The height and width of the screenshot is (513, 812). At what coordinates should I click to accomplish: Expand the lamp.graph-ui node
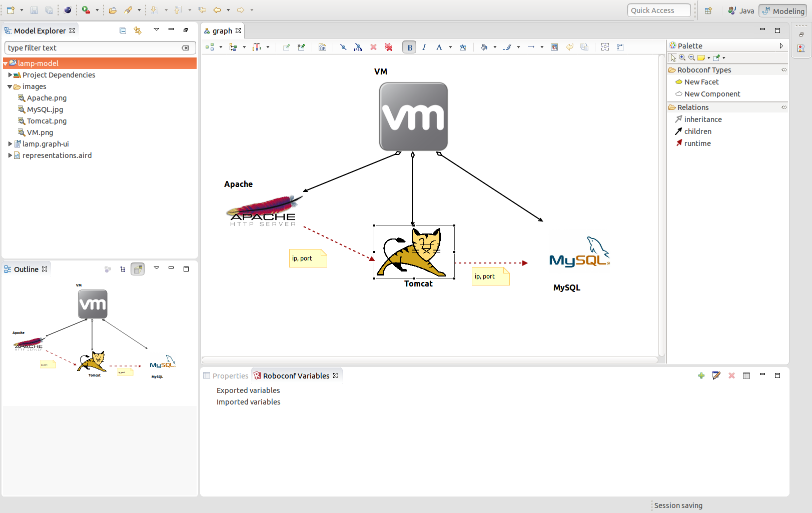[x=10, y=144]
